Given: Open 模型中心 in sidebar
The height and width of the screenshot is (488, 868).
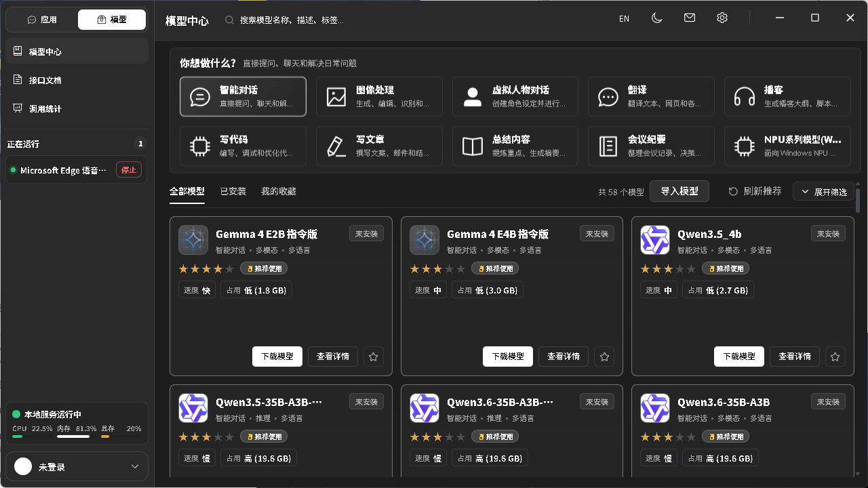Looking at the screenshot, I should (77, 52).
